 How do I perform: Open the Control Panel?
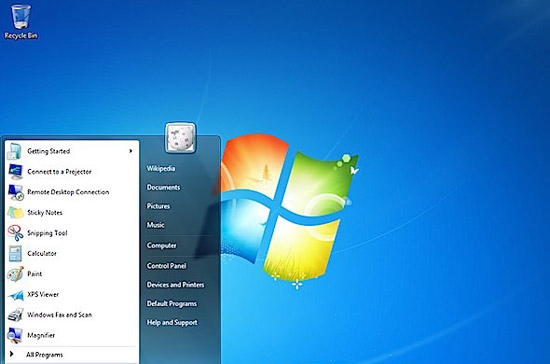point(166,266)
